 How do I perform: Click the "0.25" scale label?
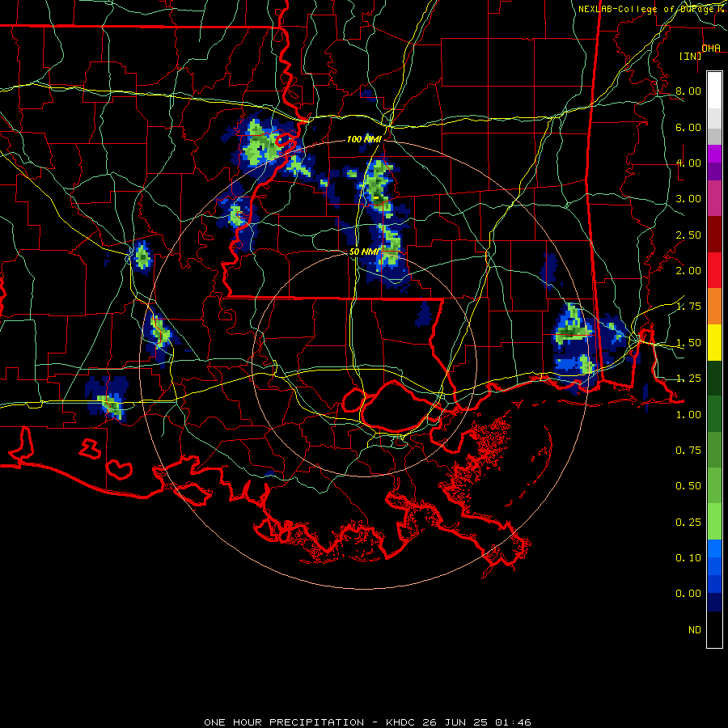click(x=688, y=523)
